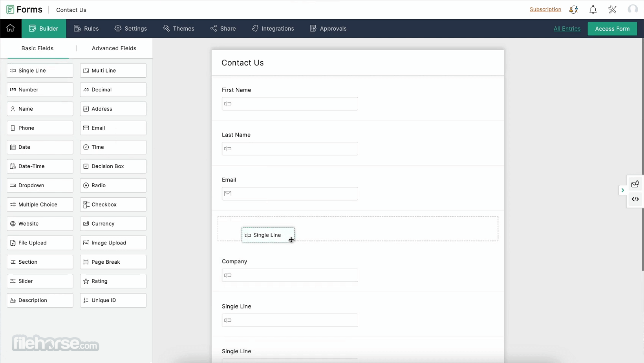This screenshot has height=363, width=644.
Task: Click the Contact Us breadcrumb title
Action: (x=71, y=10)
